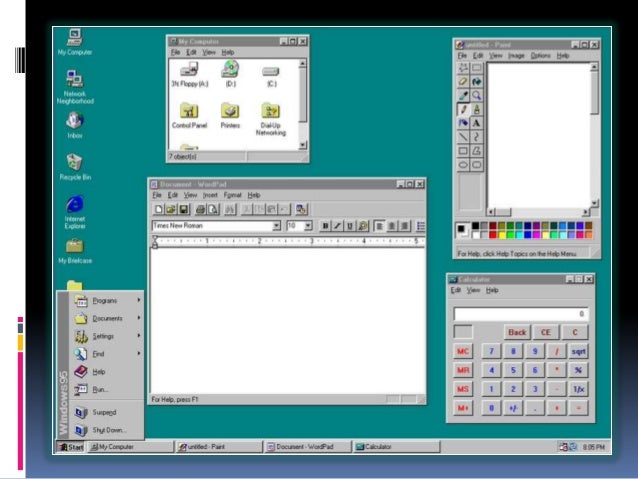This screenshot has height=479, width=638.
Task: Pick the Eyedropper color picker tool
Action: pyautogui.click(x=463, y=95)
